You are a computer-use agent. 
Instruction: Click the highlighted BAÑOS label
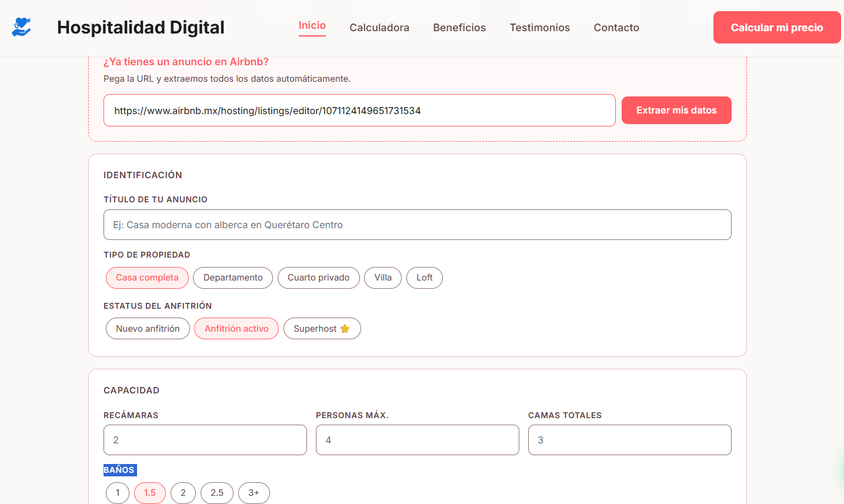(119, 470)
